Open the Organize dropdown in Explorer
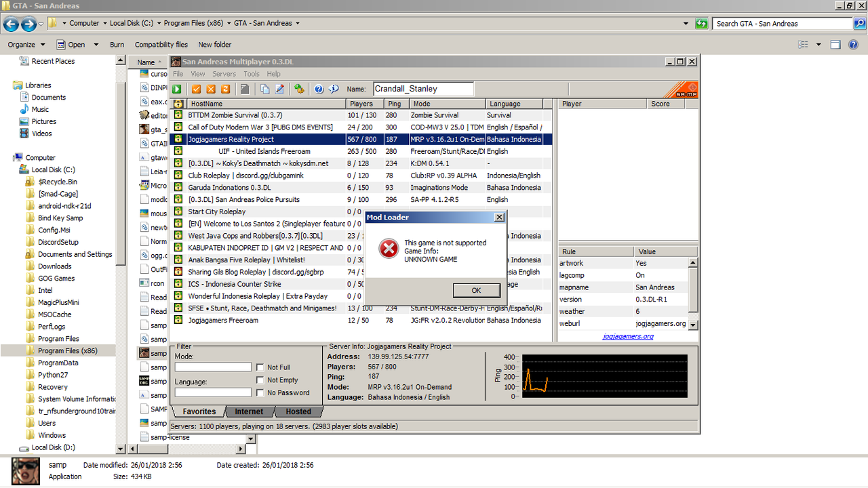The width and height of the screenshot is (868, 488). [26, 45]
